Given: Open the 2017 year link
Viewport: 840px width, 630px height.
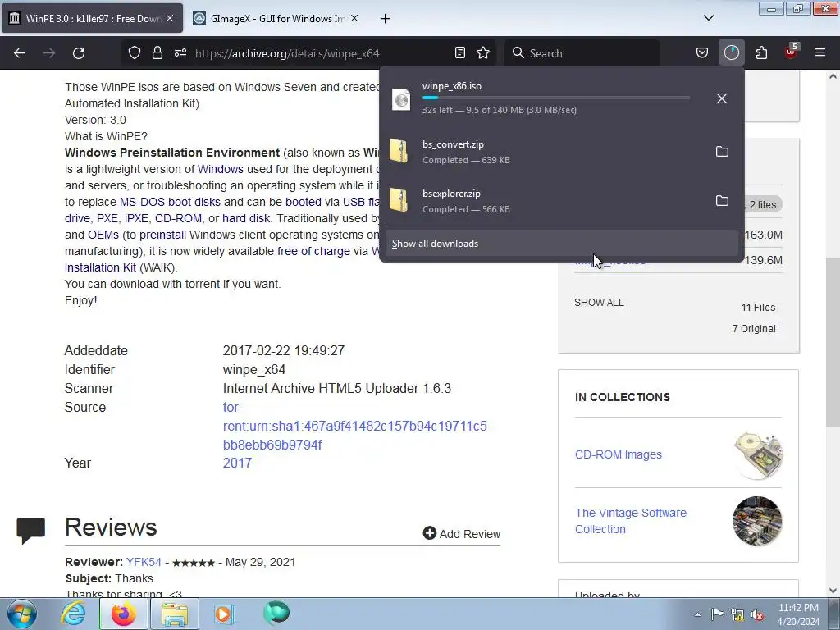Looking at the screenshot, I should coord(237,463).
